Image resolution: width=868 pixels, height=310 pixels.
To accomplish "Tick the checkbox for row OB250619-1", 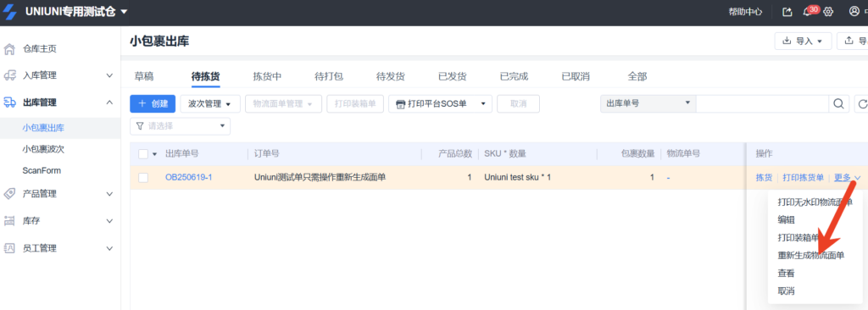I will pyautogui.click(x=143, y=178).
